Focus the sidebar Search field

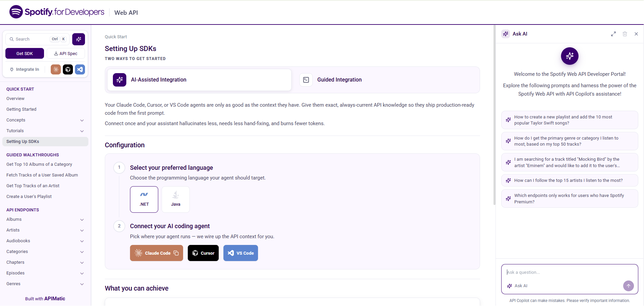(37, 39)
